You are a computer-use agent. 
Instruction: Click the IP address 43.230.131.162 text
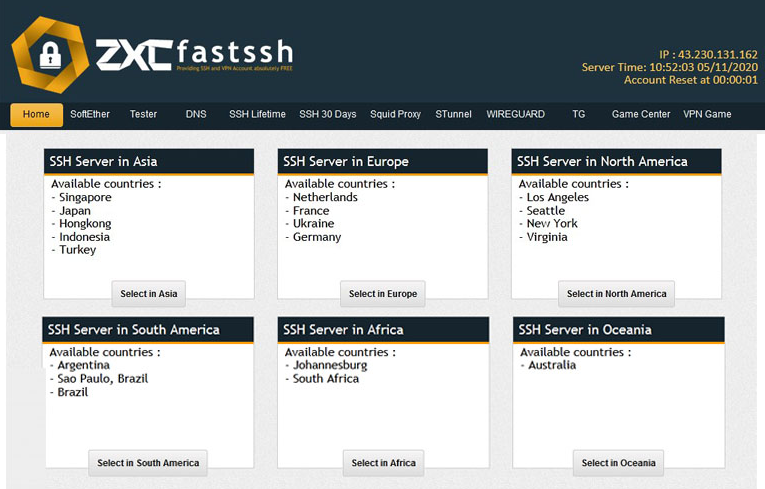[718, 55]
